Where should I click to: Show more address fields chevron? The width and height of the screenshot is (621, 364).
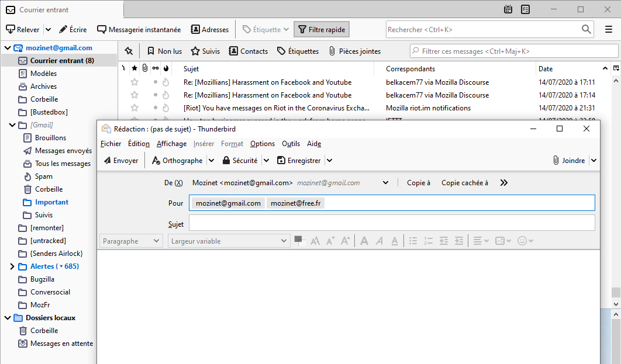504,183
